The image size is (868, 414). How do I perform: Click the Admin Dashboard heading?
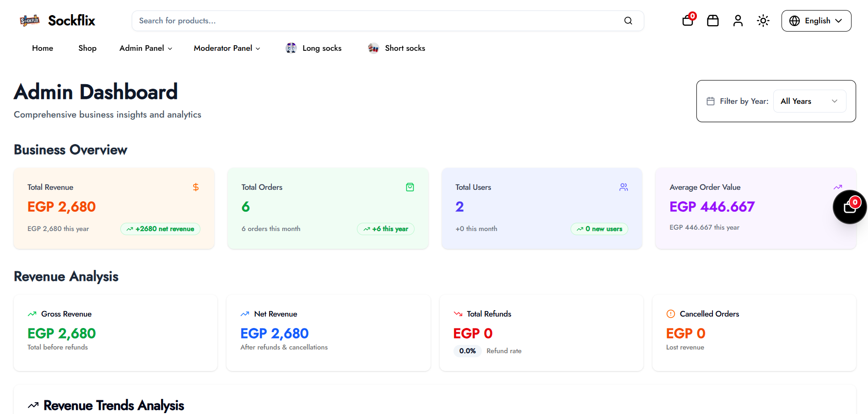click(x=96, y=92)
